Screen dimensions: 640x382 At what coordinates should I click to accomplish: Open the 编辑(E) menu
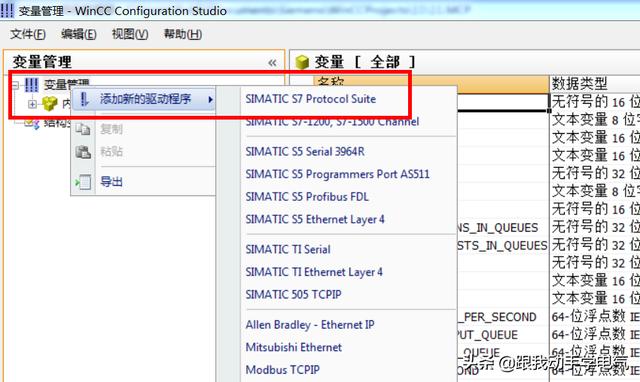point(79,34)
